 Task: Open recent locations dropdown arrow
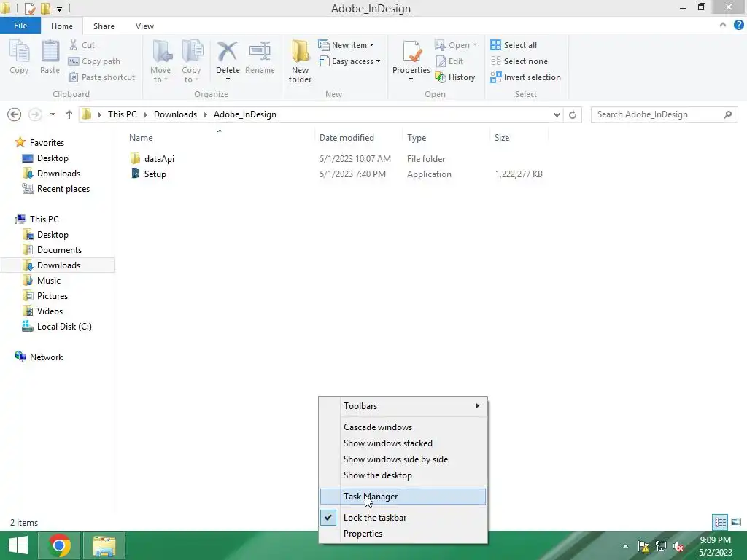coord(53,114)
